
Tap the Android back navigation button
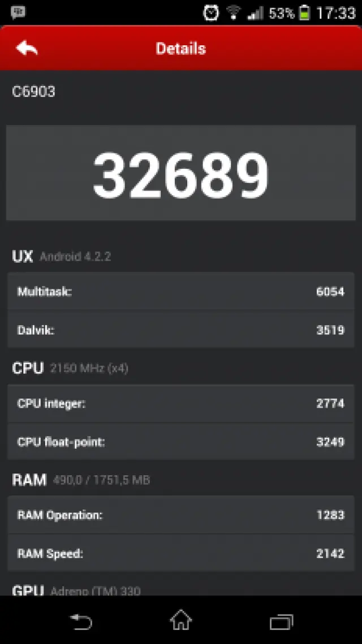[x=81, y=621]
